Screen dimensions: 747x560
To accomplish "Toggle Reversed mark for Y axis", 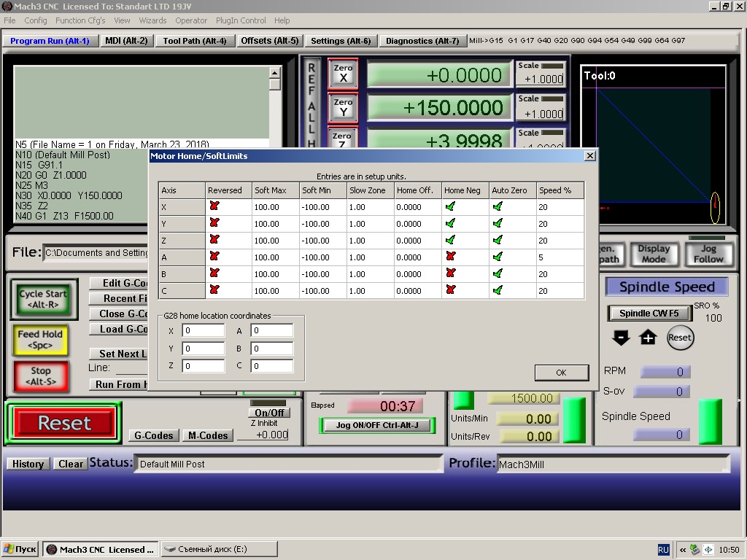I will point(214,223).
